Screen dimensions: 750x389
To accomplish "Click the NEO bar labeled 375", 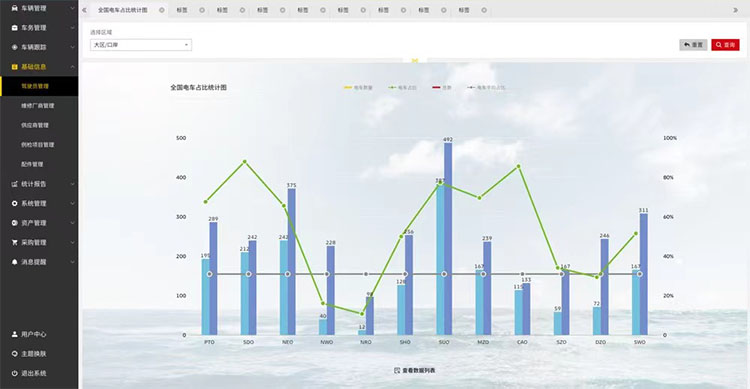I will coord(292,262).
